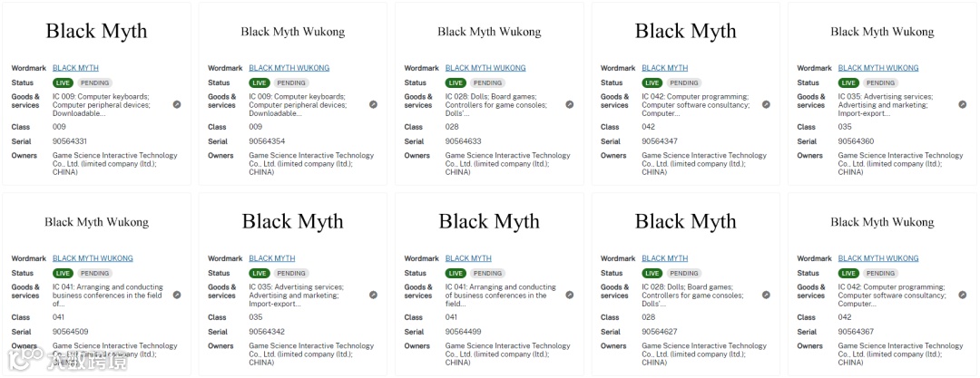
Task: Open BLACK MYTH wordmark link, serial 90564331
Action: click(x=75, y=68)
